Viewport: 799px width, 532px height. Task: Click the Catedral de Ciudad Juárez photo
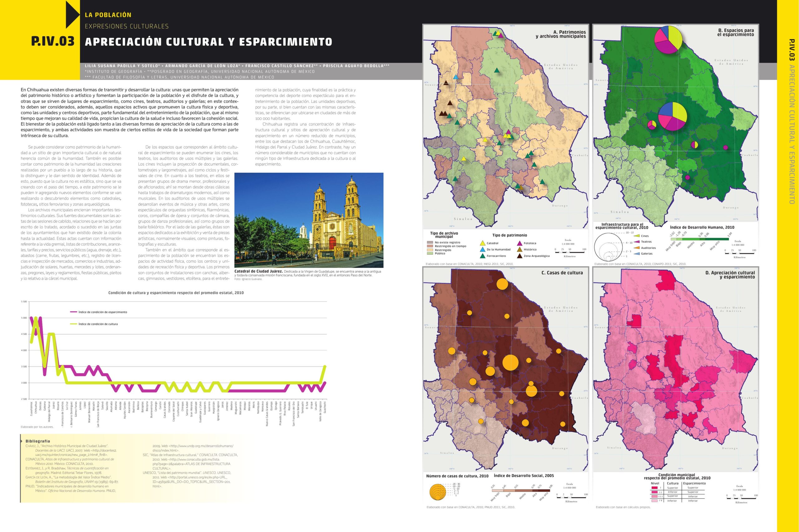click(x=309, y=220)
